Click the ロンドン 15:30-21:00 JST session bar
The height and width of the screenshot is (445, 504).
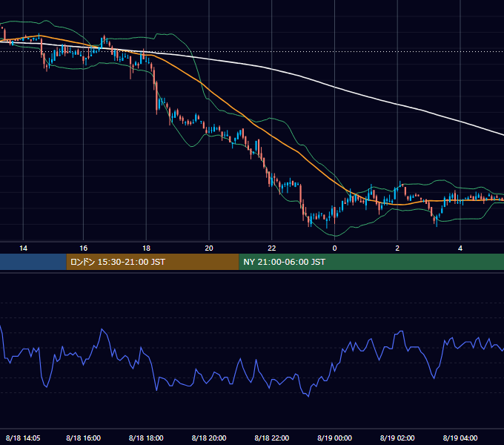(x=153, y=262)
